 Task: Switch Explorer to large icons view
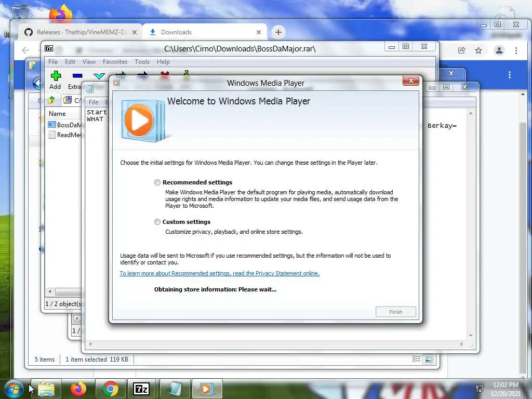(429, 360)
